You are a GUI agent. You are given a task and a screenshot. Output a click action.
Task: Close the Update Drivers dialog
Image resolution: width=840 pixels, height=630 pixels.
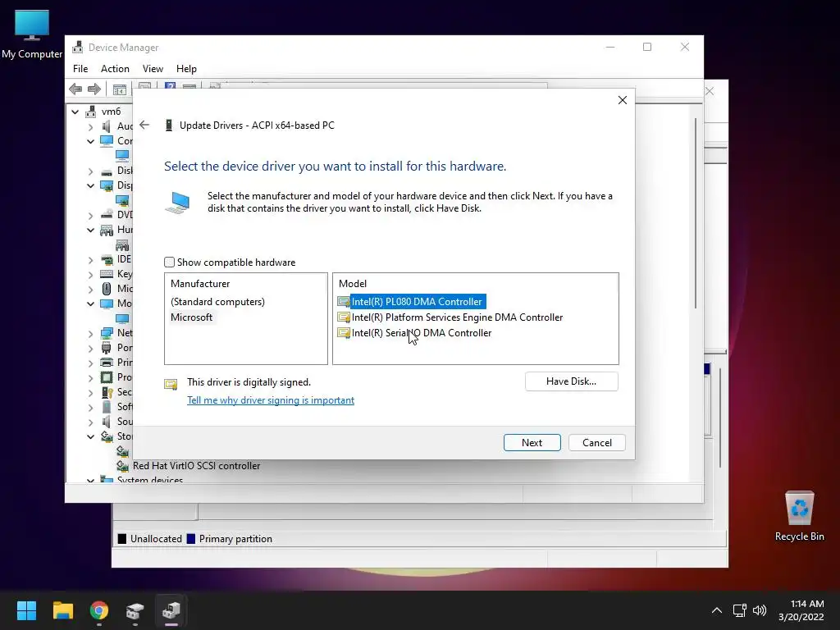click(x=622, y=100)
